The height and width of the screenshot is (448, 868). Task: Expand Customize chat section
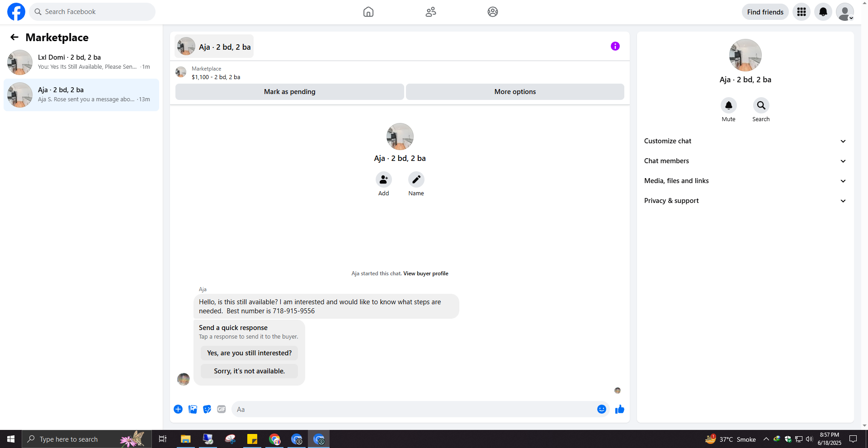(745, 141)
